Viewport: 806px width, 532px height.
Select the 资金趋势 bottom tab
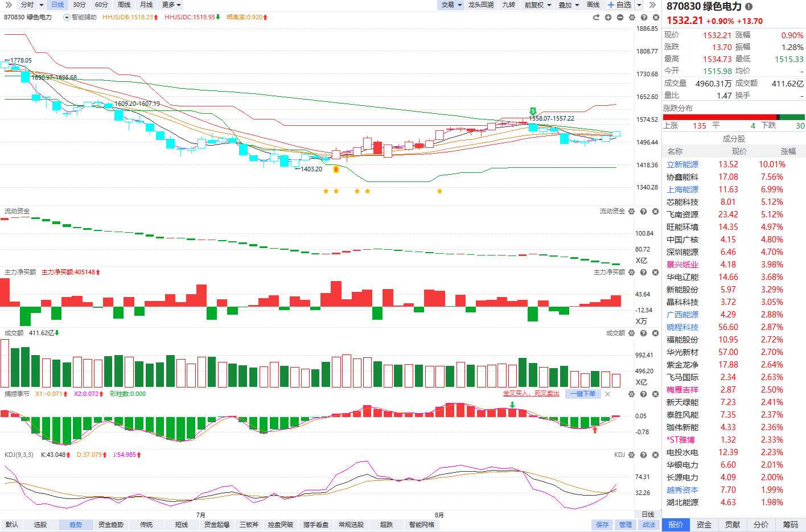coord(110,525)
